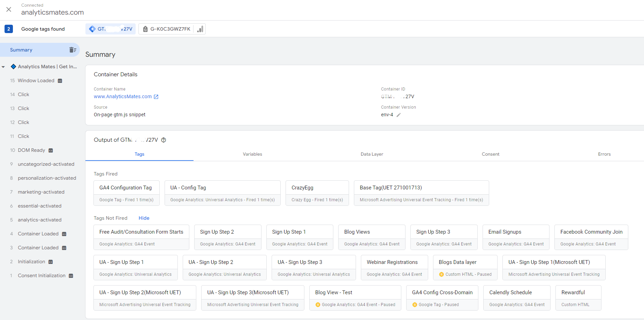Click the API icon next to Window Loaded
This screenshot has width=644, height=320.
[60, 81]
